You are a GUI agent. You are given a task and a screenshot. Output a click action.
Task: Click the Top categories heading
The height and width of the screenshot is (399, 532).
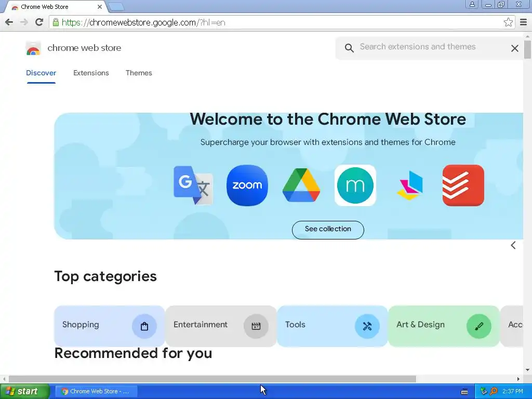pyautogui.click(x=105, y=276)
